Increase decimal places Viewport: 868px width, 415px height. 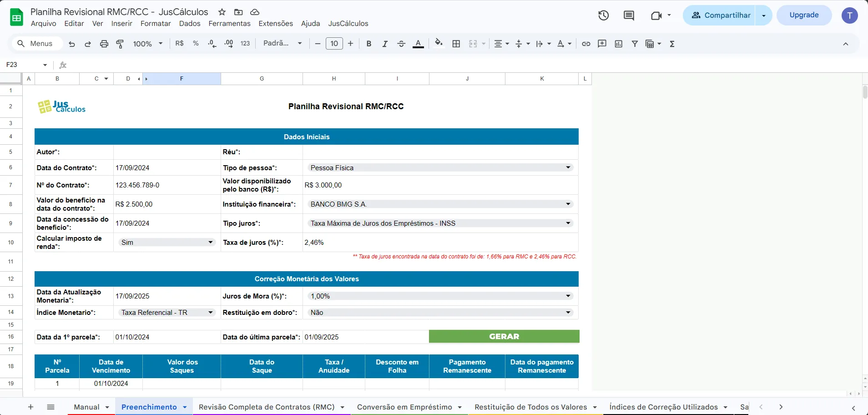tap(229, 44)
